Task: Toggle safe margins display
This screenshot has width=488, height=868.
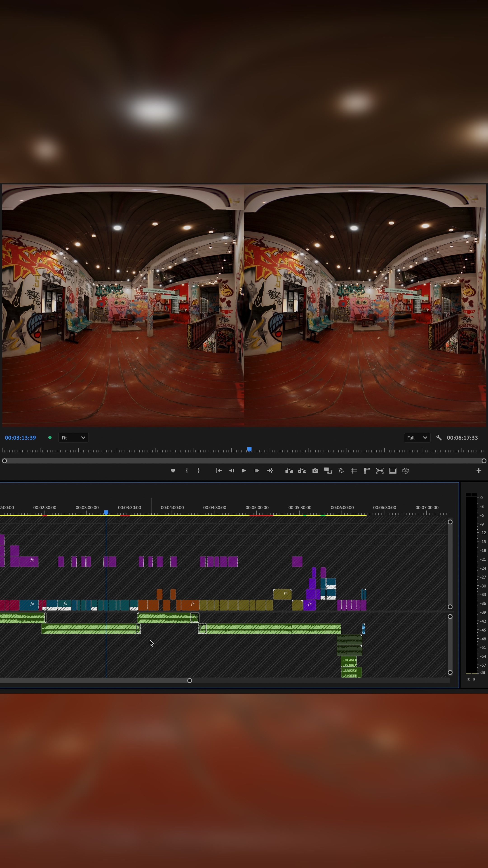Action: point(393,471)
